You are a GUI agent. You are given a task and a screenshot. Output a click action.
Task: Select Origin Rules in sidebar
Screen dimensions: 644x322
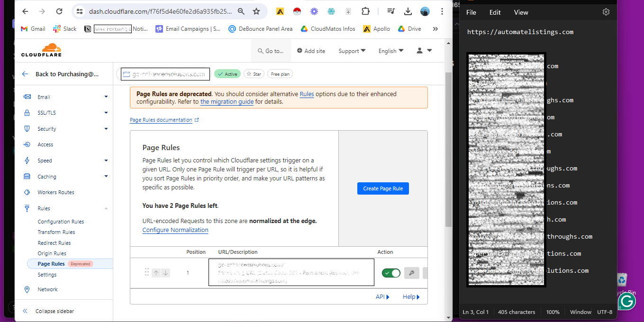pyautogui.click(x=52, y=253)
